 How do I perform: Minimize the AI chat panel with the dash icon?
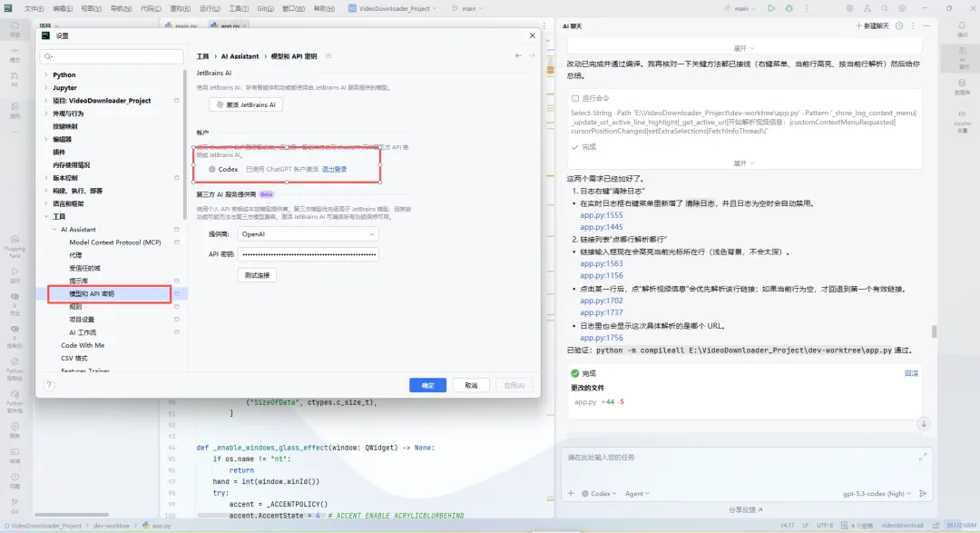(926, 25)
